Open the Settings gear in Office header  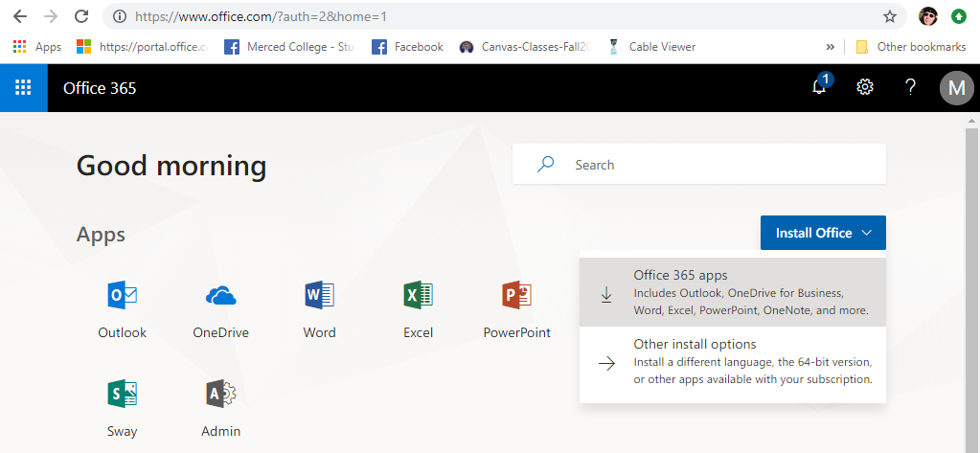(865, 87)
